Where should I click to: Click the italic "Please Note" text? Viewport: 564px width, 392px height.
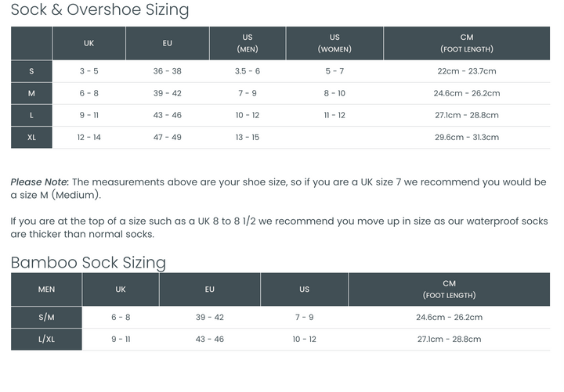click(x=39, y=182)
